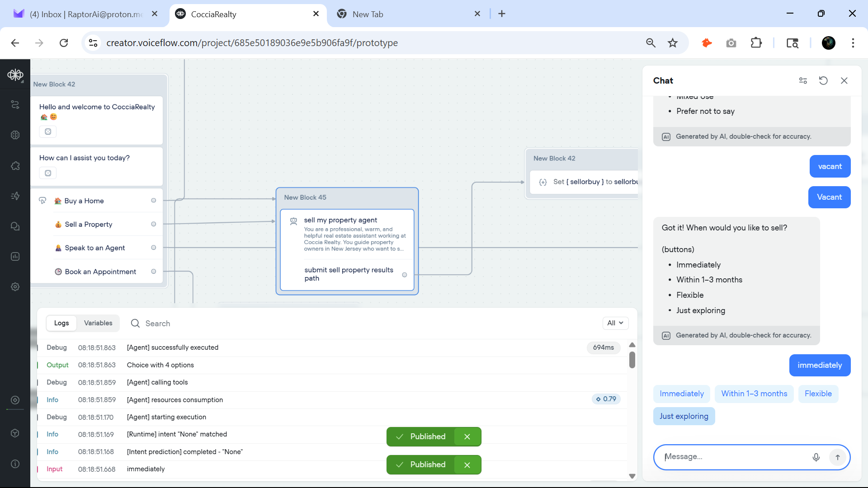Choose the 'Flexible' quick reply button
The image size is (868, 488).
[818, 394]
